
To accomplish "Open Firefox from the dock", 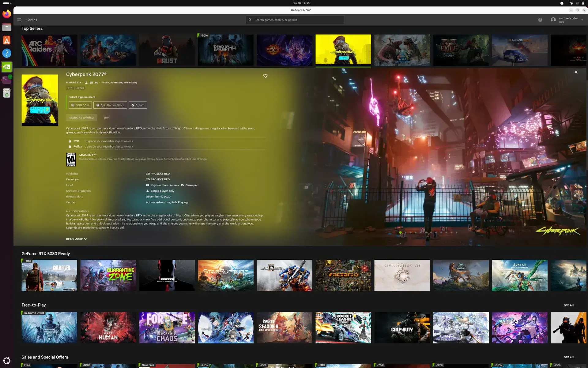I will (x=6, y=14).
